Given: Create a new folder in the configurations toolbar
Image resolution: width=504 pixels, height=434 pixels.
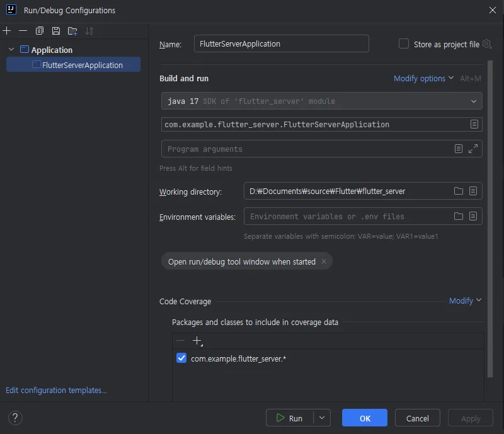Looking at the screenshot, I should point(72,31).
